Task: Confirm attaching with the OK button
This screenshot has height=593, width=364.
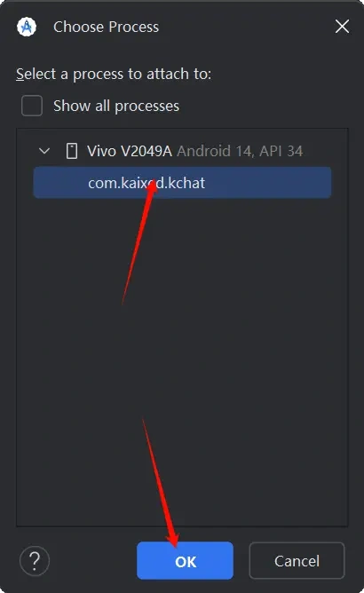Action: coord(185,560)
